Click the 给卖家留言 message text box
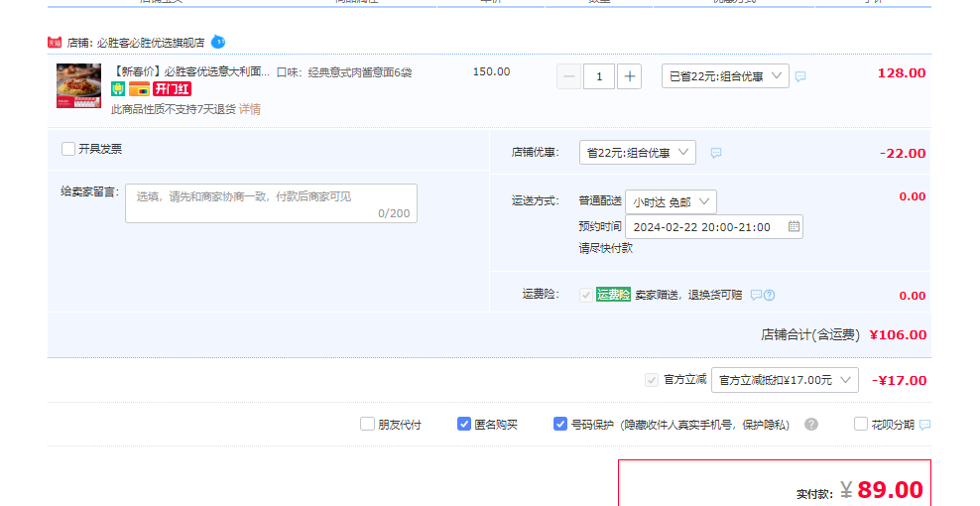This screenshot has width=980, height=506. (271, 203)
